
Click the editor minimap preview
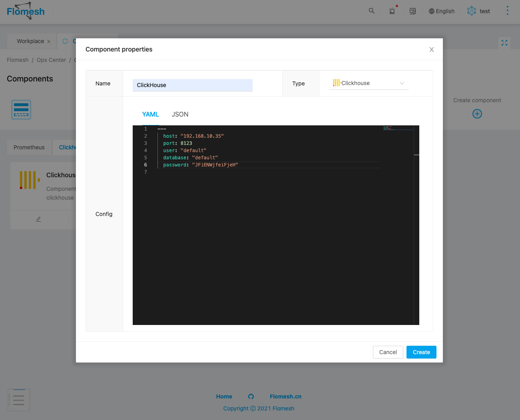pyautogui.click(x=398, y=128)
